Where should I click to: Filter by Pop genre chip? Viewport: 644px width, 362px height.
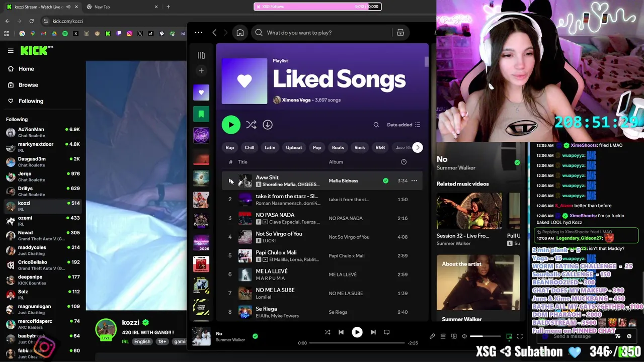[x=317, y=147]
